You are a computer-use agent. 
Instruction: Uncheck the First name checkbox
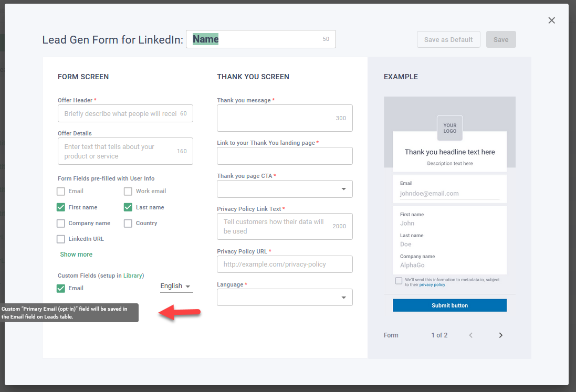[61, 207]
